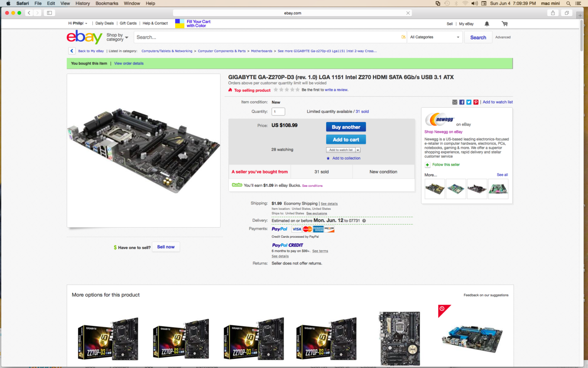Click the Safari address bar showing ebay.com
Screen dimensions: 588x368
click(292, 13)
